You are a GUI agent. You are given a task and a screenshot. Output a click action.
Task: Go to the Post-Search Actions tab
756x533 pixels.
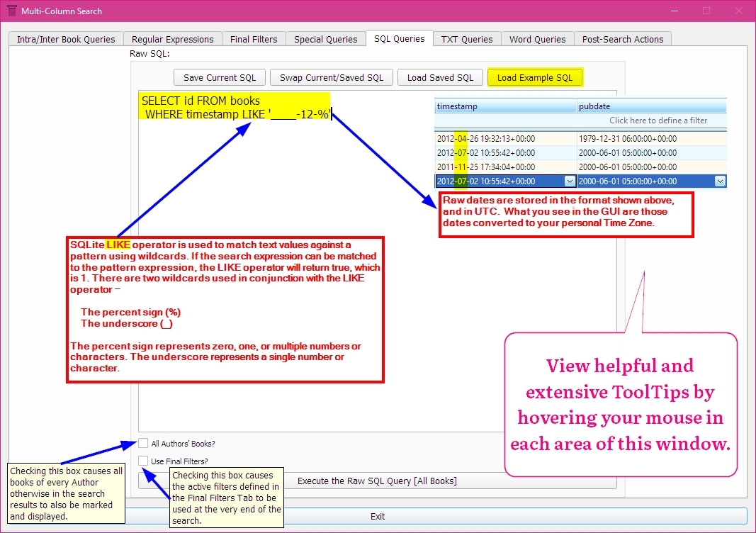623,39
